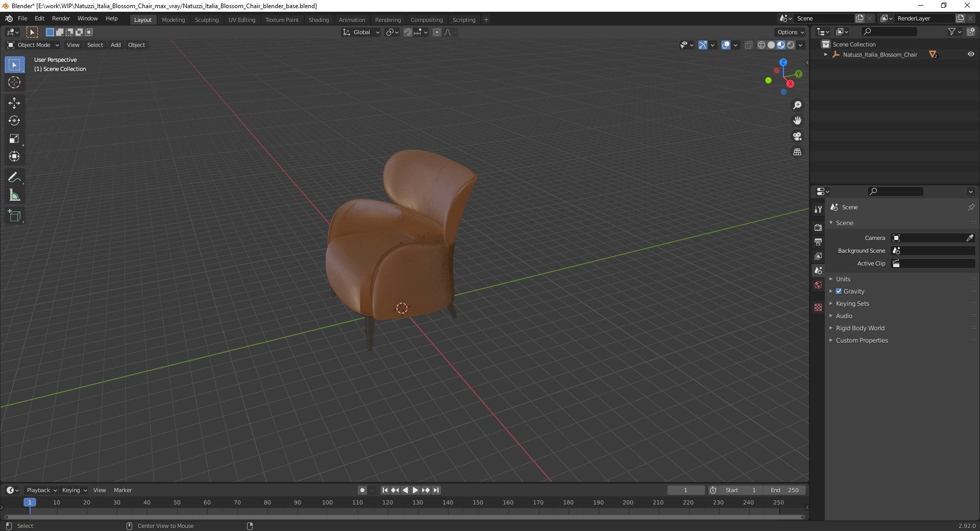Open the Texture properties tab
Image resolution: width=980 pixels, height=531 pixels.
(x=818, y=307)
